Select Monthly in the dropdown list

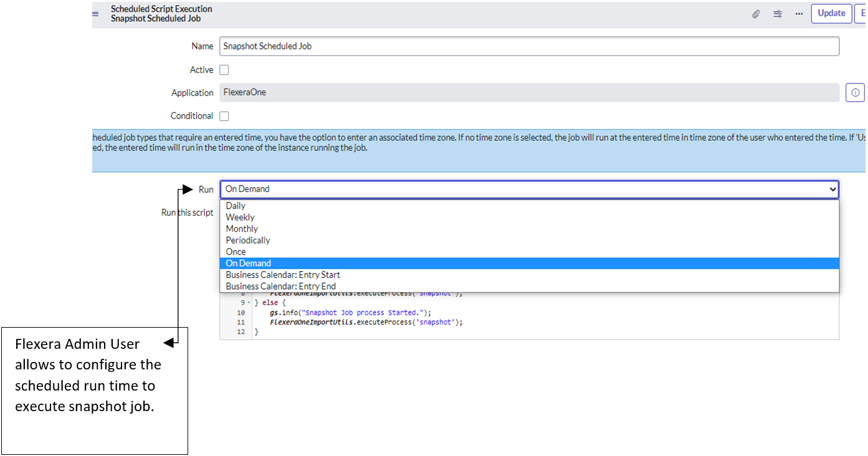(x=242, y=229)
